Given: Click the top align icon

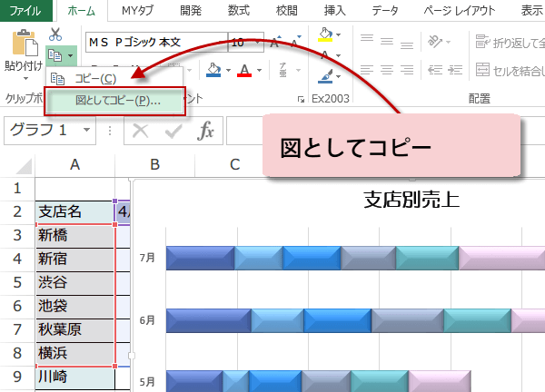Looking at the screenshot, I should click(x=367, y=38).
